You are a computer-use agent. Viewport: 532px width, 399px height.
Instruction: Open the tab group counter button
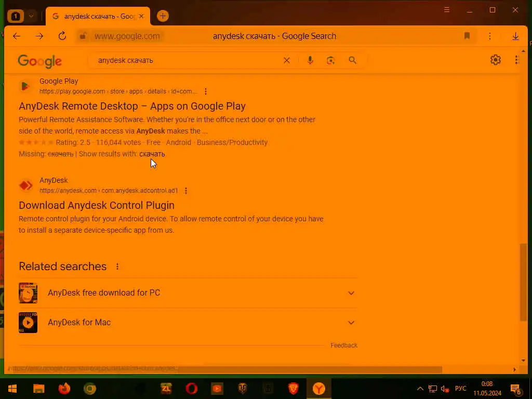point(15,16)
